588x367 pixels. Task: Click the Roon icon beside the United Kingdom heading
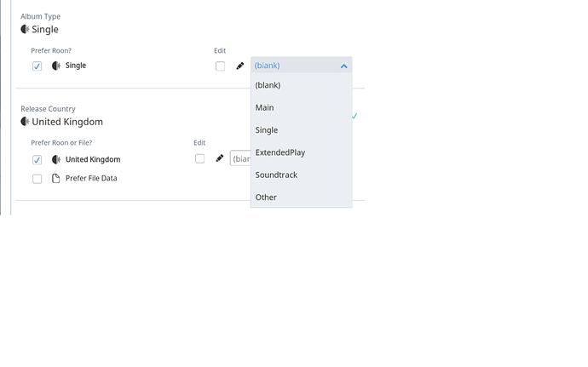click(x=25, y=122)
